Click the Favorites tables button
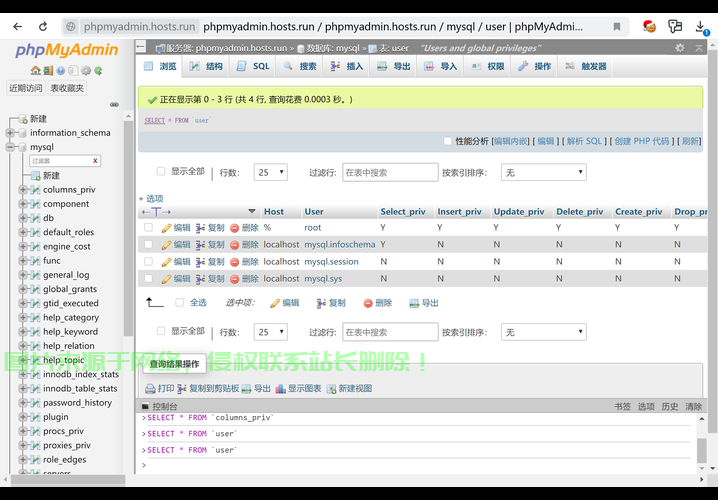718x500 pixels. 67,88
